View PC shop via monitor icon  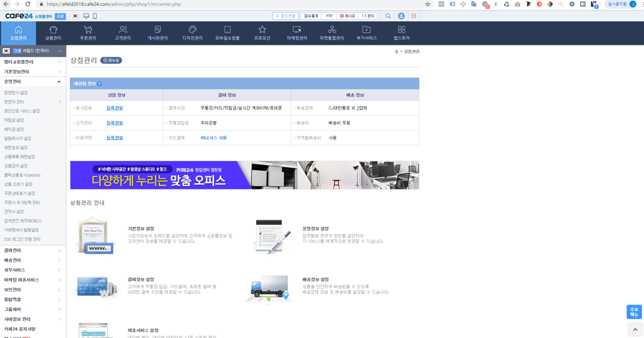point(86,16)
